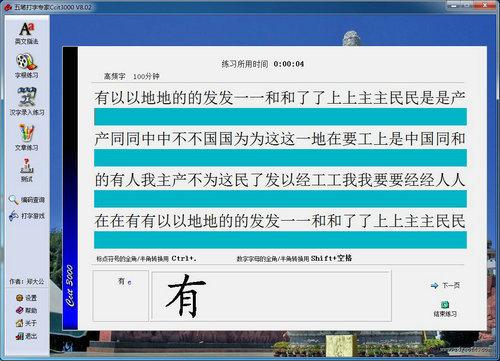Click the 高频字 100分钟 lesson label
The height and width of the screenshot is (361, 500).
[132, 76]
